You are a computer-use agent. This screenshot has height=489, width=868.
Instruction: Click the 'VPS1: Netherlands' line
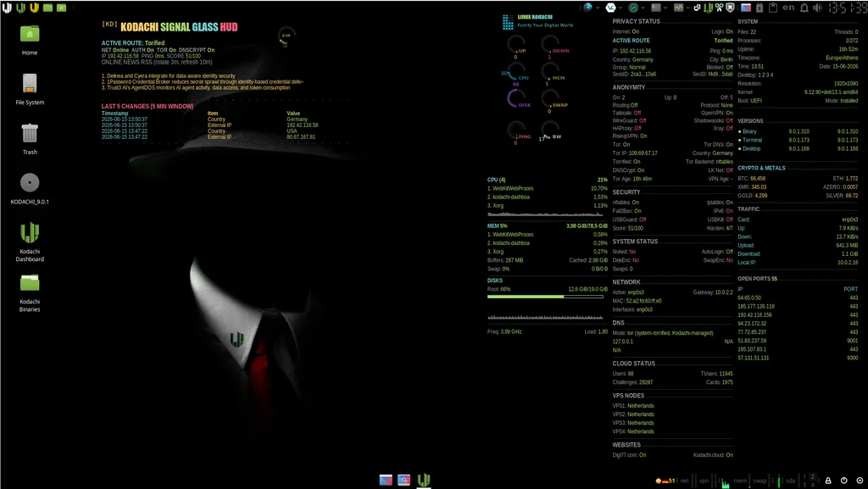[633, 405]
